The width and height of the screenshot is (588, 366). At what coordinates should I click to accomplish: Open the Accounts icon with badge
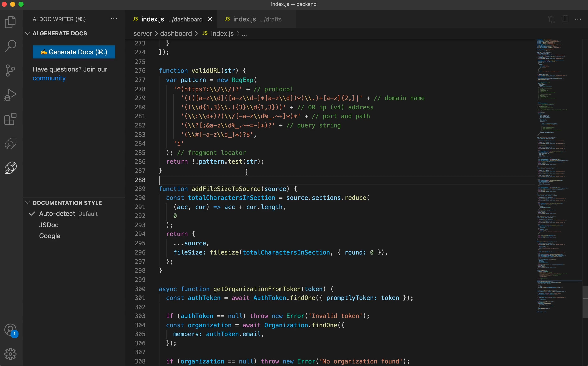click(10, 330)
